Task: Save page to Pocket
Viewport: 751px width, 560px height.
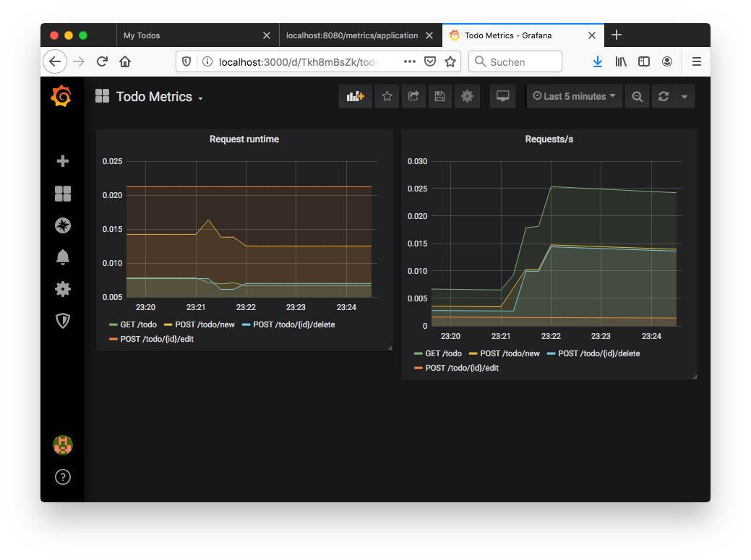Action: click(x=430, y=61)
